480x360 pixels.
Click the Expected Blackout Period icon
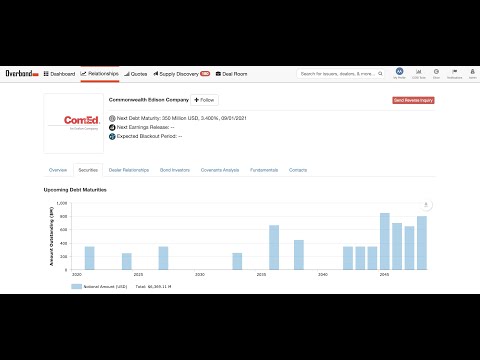[x=112, y=136]
